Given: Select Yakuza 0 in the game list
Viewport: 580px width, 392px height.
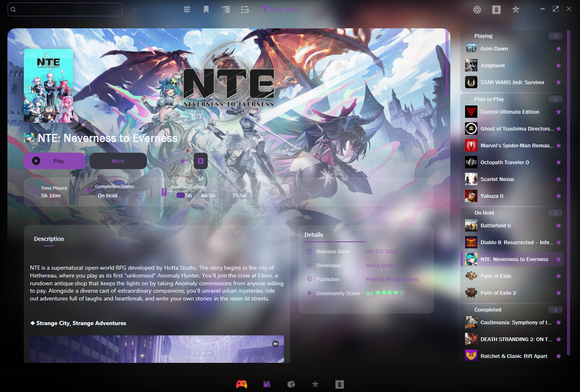Looking at the screenshot, I should tap(512, 196).
